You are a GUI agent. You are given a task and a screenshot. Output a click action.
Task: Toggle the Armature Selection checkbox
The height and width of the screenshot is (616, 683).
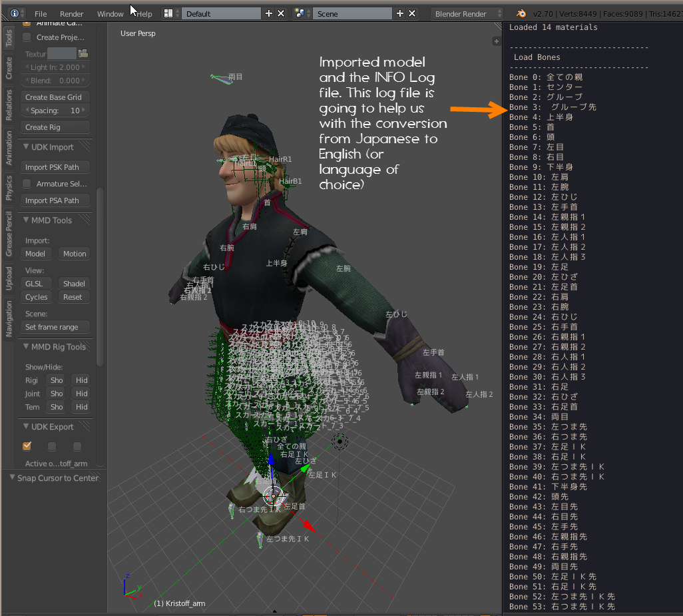[27, 183]
